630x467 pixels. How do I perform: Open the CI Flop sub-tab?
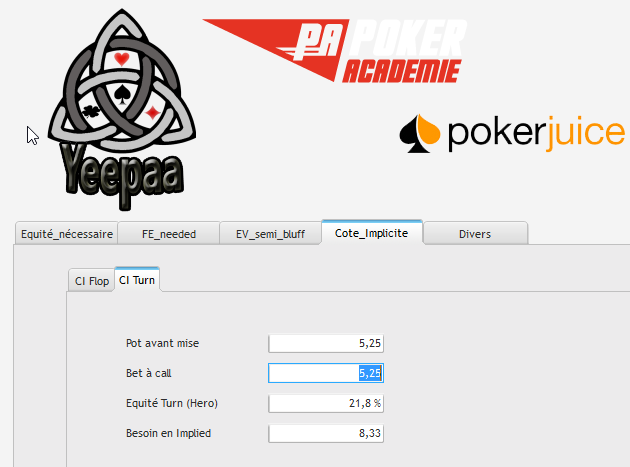92,281
